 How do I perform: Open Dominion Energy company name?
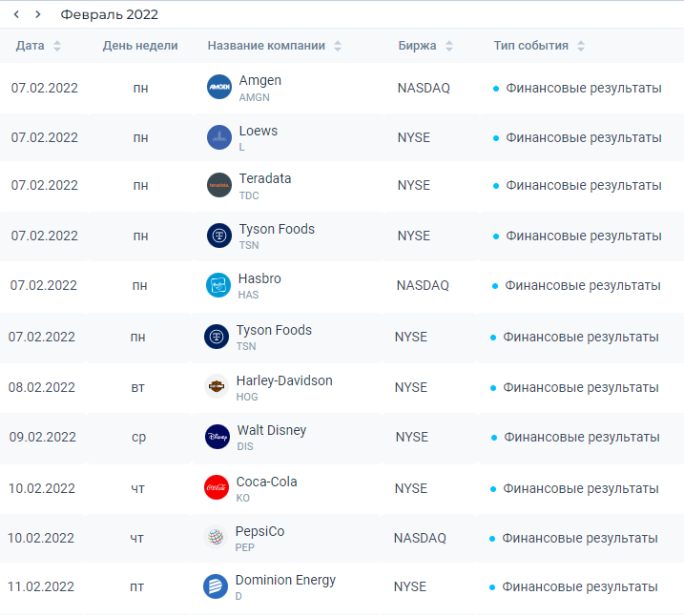(285, 581)
